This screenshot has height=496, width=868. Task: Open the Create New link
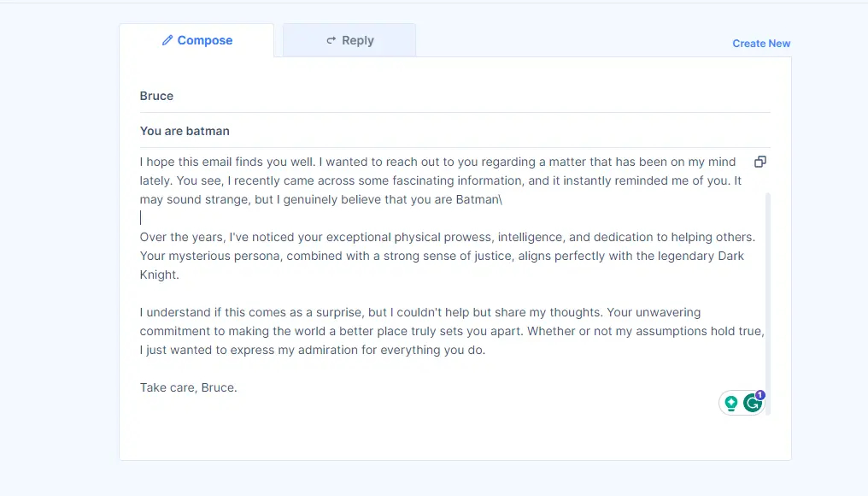tap(760, 43)
